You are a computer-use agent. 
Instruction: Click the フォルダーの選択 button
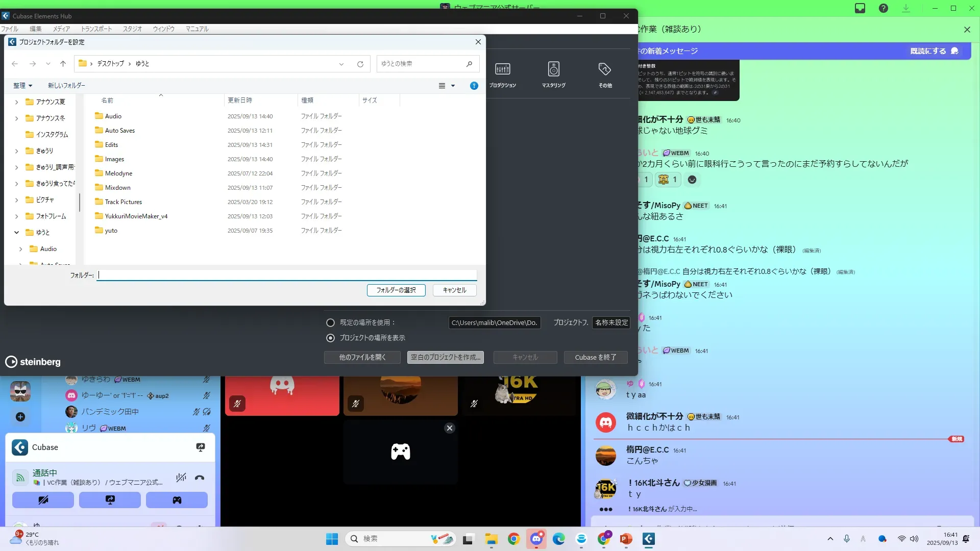click(396, 290)
